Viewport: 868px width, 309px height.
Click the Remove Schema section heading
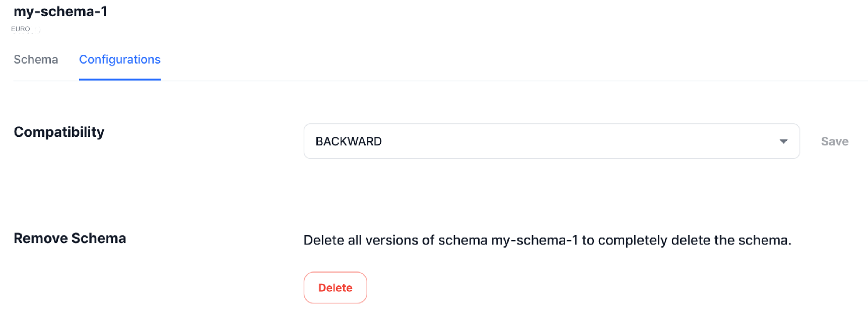pos(70,238)
